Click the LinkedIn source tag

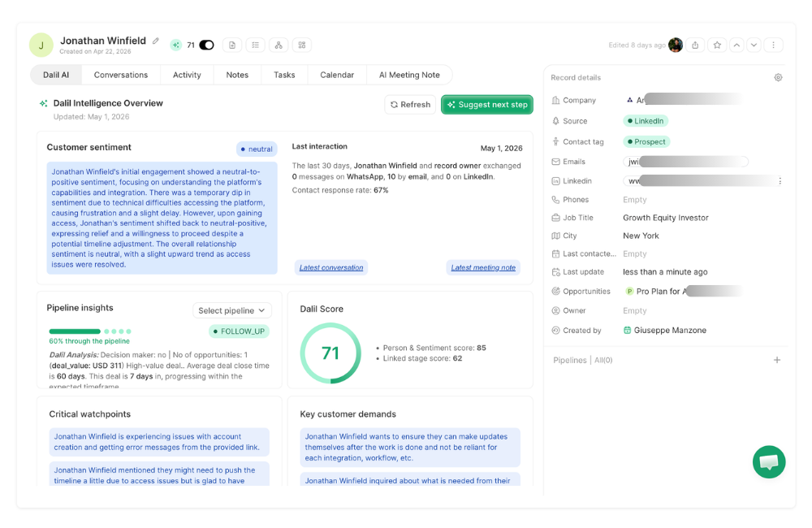coord(646,121)
